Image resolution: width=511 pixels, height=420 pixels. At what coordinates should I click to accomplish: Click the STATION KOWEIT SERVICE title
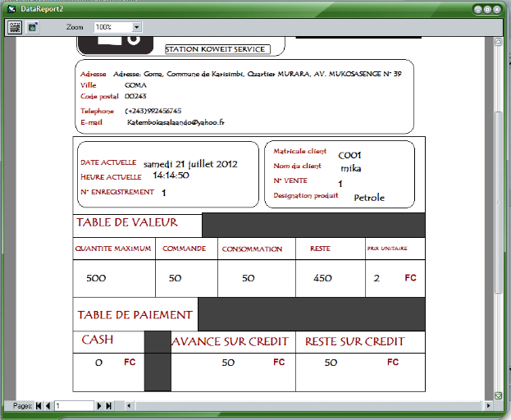point(216,49)
